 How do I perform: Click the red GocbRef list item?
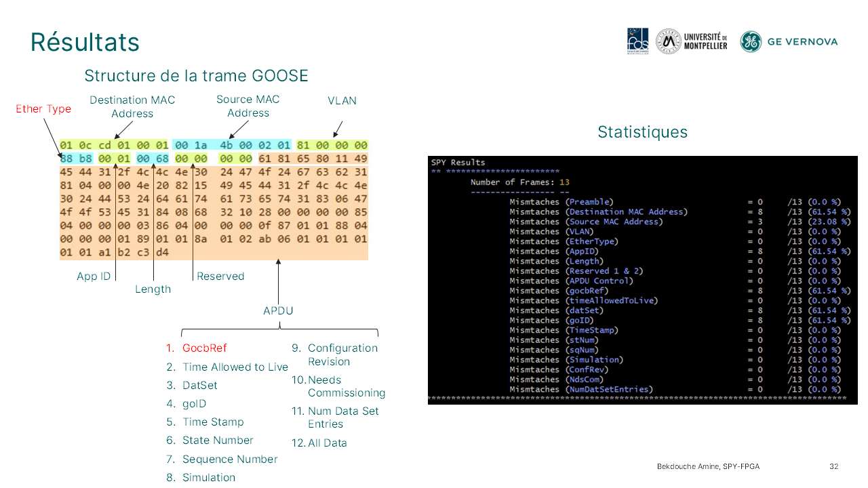tap(204, 348)
